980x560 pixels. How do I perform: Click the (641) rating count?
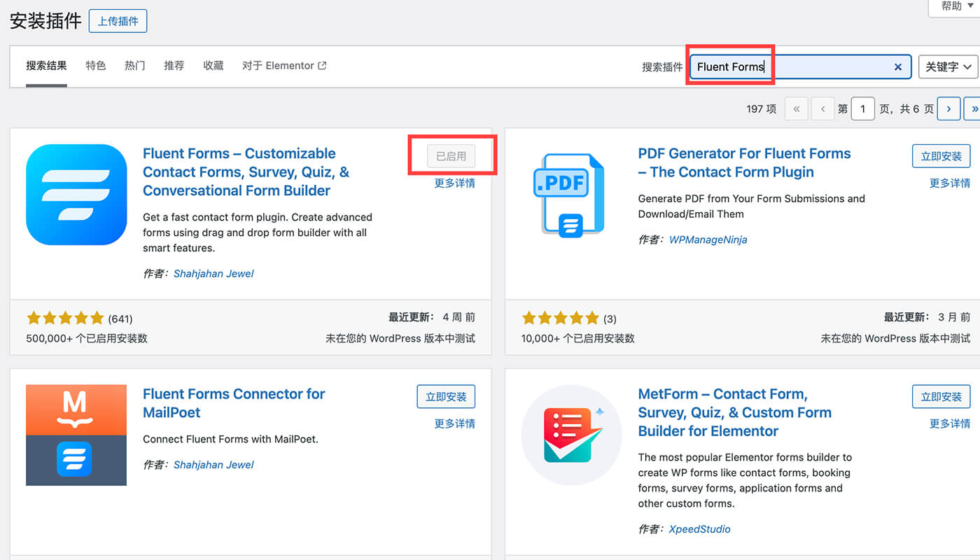click(x=120, y=319)
